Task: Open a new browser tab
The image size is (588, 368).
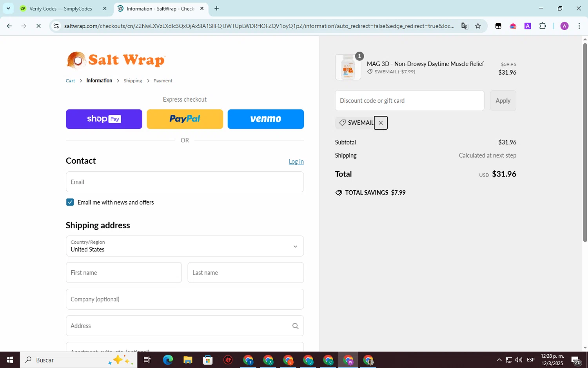Action: pyautogui.click(x=216, y=8)
